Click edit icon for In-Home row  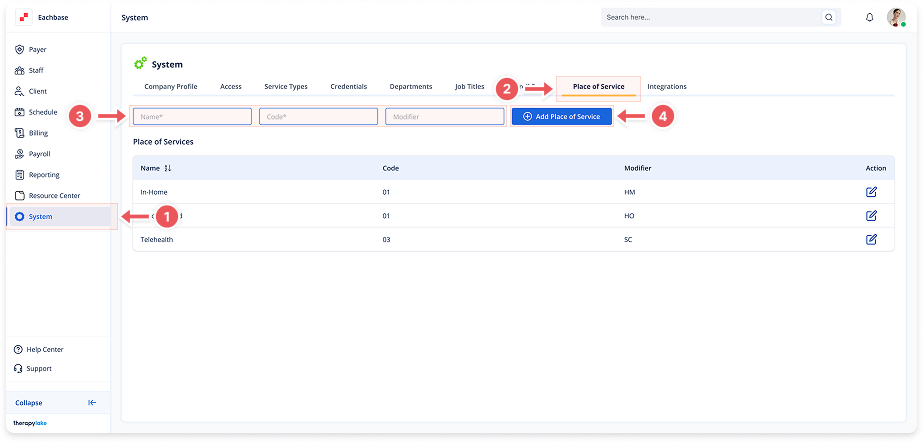pos(871,192)
